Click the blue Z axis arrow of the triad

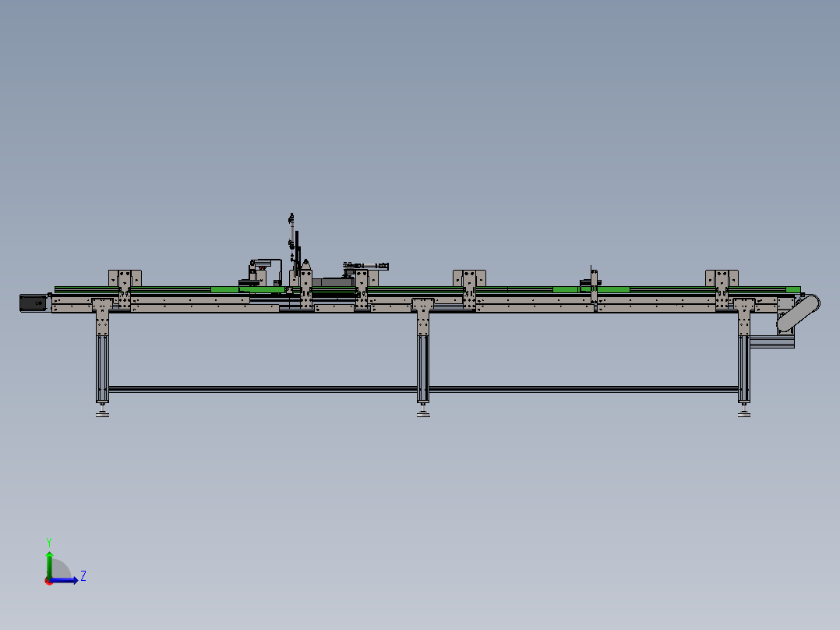point(64,580)
